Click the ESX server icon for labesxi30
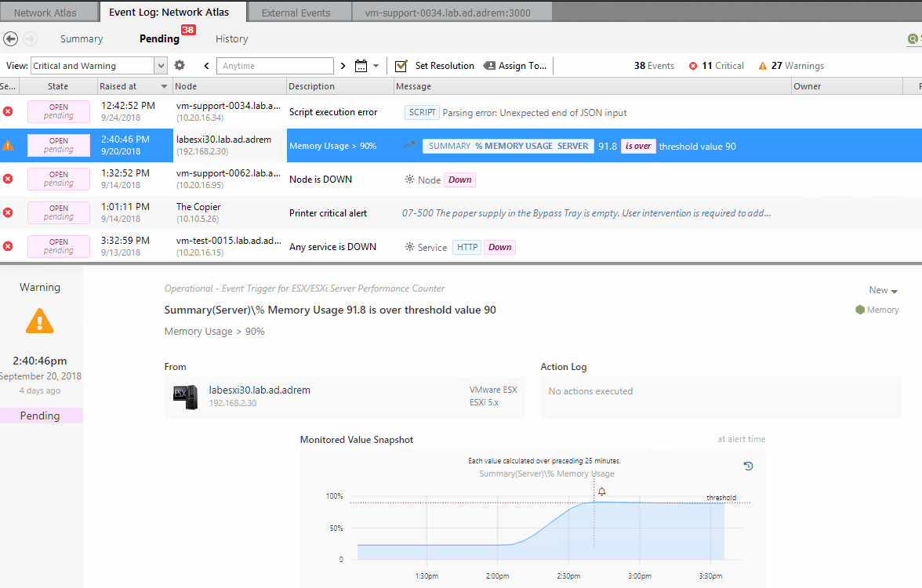Viewport: 922px width, 588px height. coord(185,397)
